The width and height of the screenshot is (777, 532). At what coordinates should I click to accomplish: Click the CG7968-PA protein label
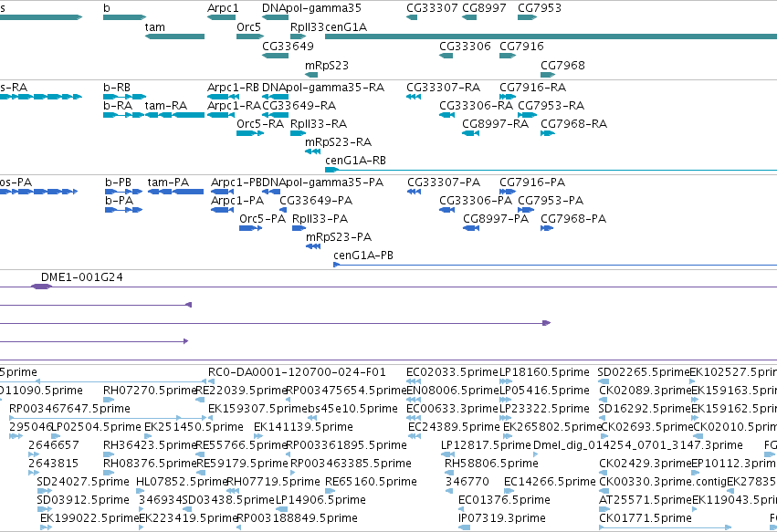tap(573, 219)
